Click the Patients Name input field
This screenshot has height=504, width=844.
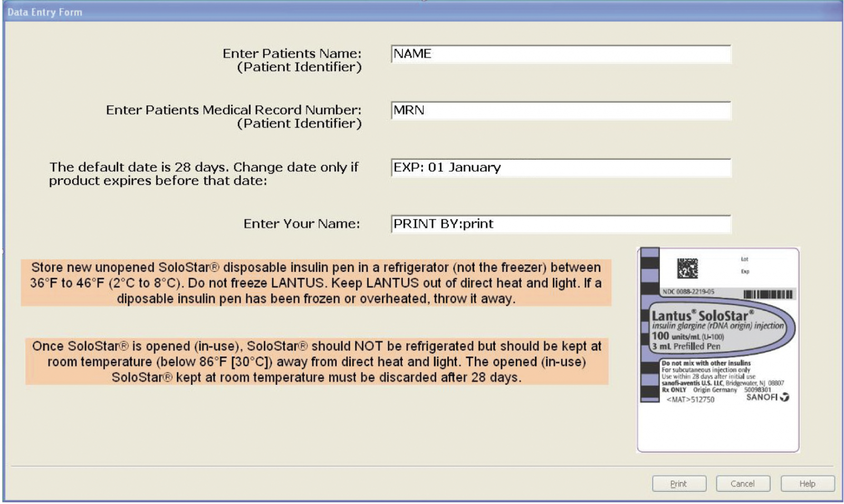[561, 54]
